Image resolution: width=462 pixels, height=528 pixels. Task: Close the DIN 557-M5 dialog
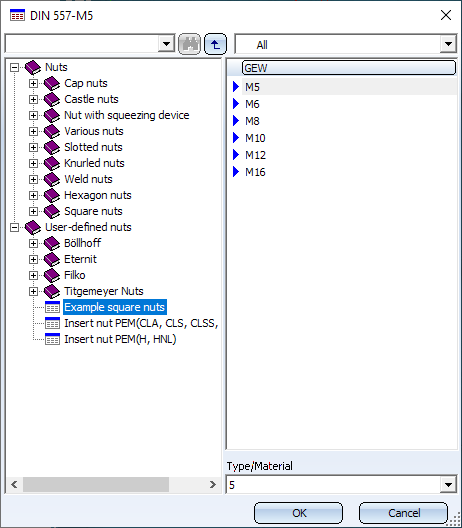[x=446, y=15]
